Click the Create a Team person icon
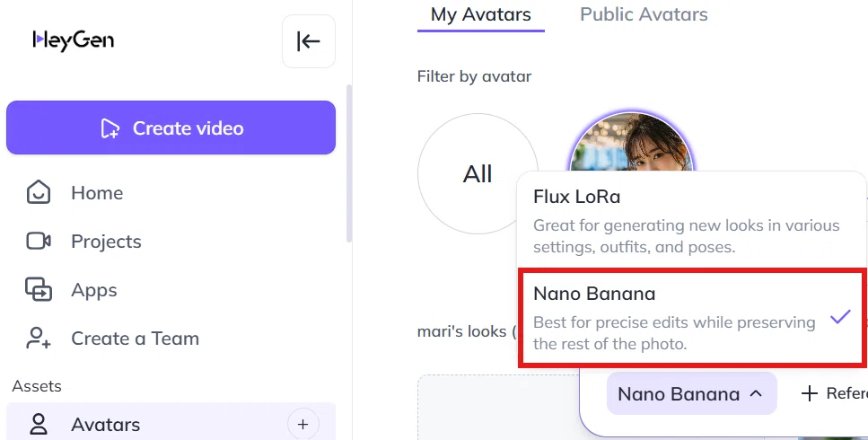The height and width of the screenshot is (440, 868). (39, 339)
